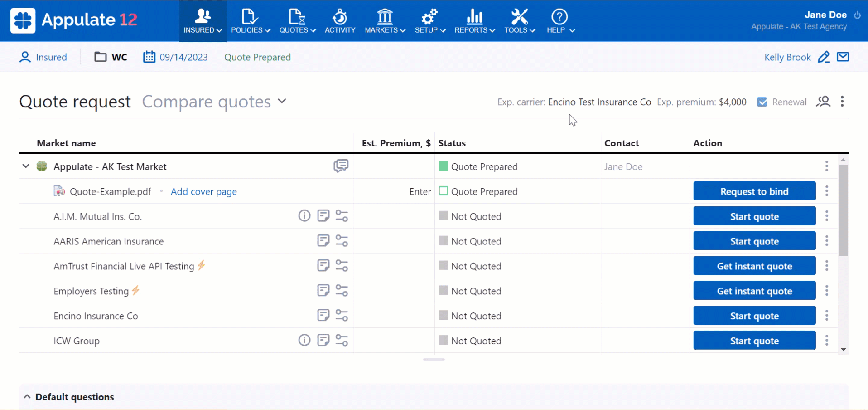Image resolution: width=868 pixels, height=410 pixels.
Task: Click the scroll down arrow of markets list
Action: pyautogui.click(x=843, y=350)
